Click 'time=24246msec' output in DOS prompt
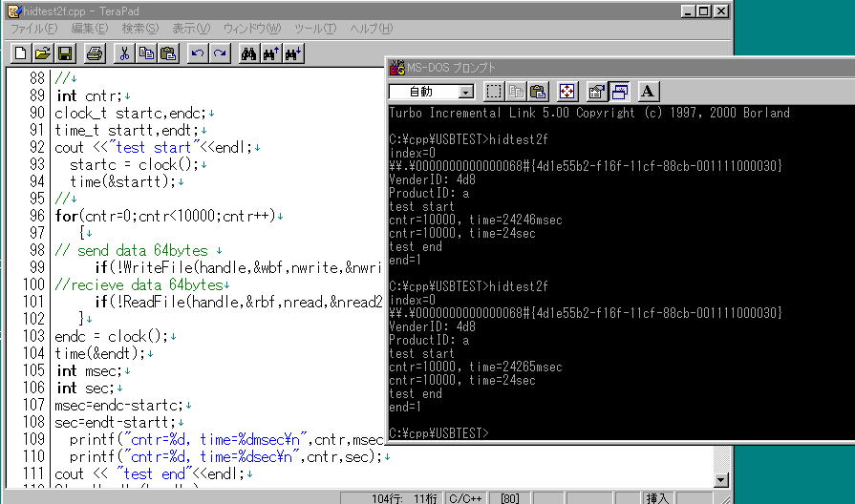Viewport: 855px width, 504px height. 515,220
